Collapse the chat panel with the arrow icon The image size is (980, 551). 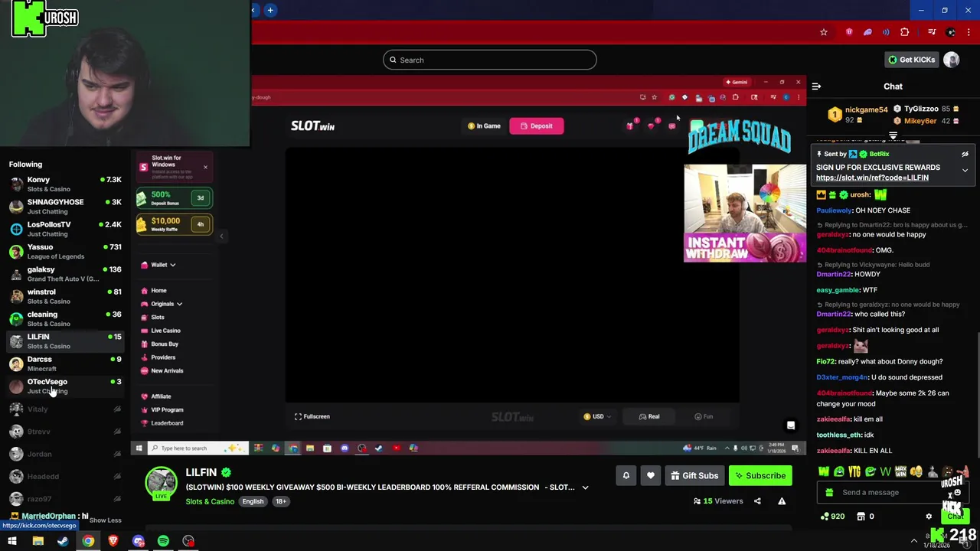[x=816, y=86]
